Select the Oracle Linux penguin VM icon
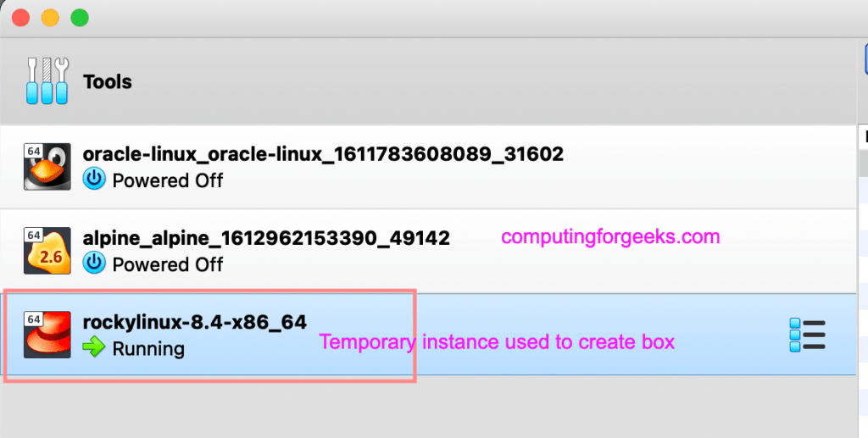This screenshot has width=868, height=438. [47, 166]
